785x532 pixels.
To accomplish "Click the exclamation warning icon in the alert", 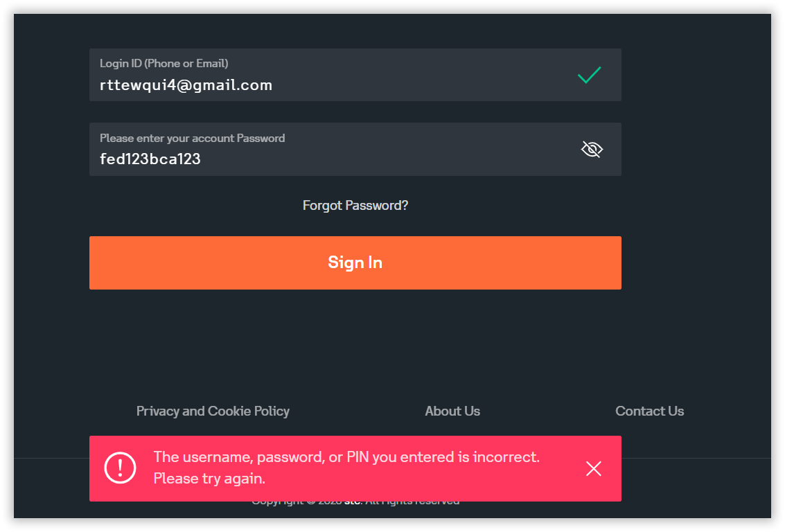I will [x=121, y=468].
